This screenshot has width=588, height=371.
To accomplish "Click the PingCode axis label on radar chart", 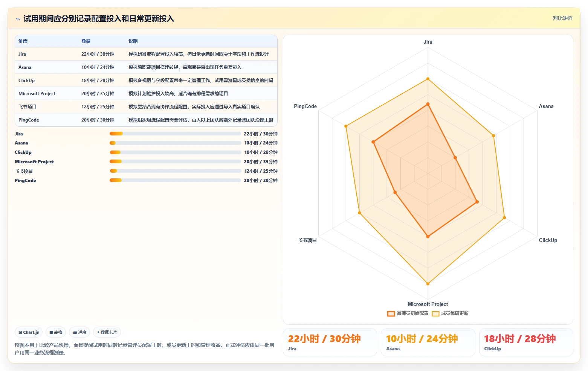I will click(305, 106).
